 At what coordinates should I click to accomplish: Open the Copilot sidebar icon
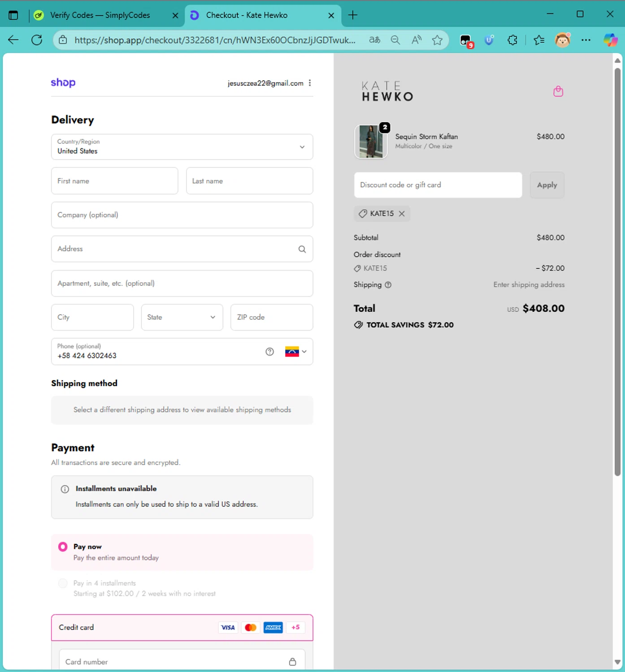point(610,40)
